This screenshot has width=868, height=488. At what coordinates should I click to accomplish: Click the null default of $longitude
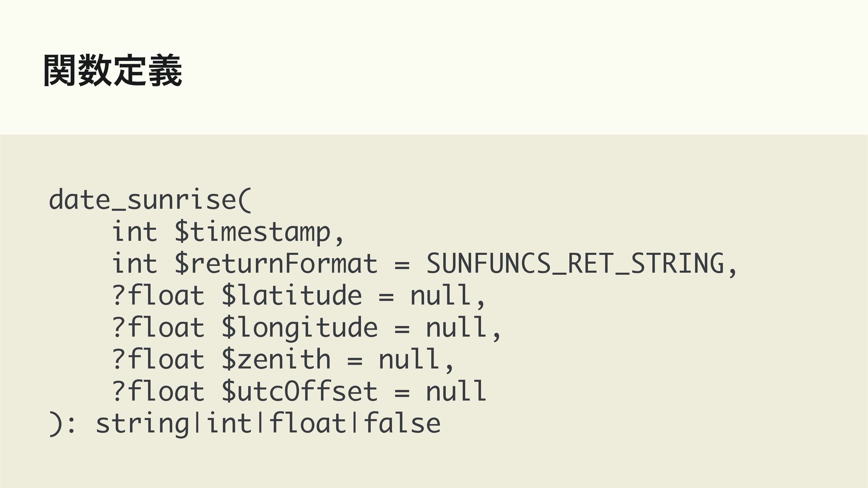[x=457, y=328]
